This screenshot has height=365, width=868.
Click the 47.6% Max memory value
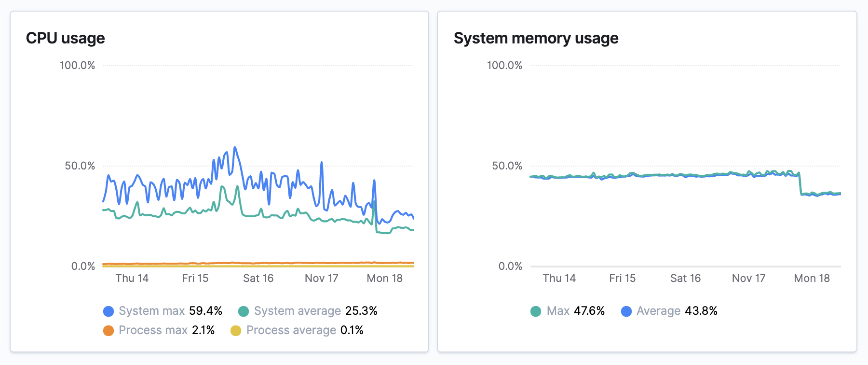pos(590,311)
